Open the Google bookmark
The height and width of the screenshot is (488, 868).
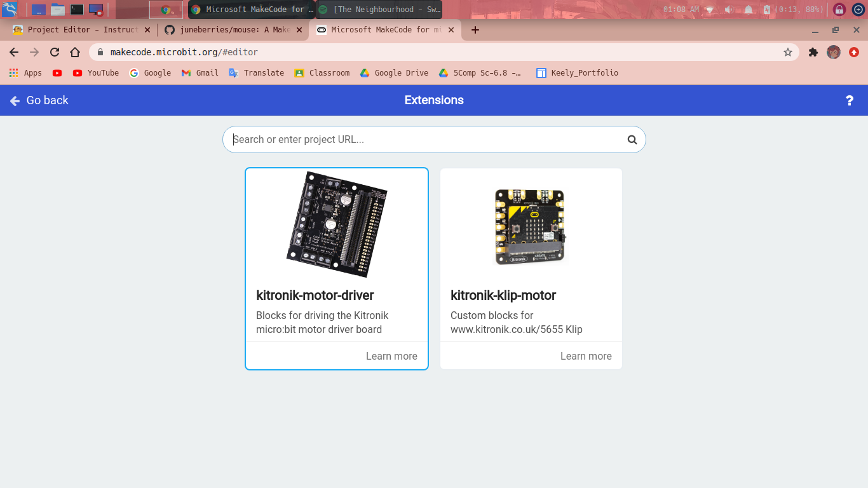[x=150, y=73]
